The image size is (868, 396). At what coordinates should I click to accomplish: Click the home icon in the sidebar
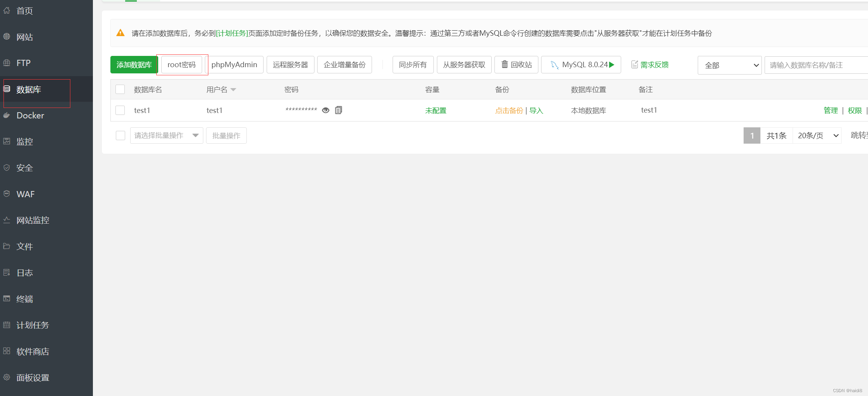7,10
